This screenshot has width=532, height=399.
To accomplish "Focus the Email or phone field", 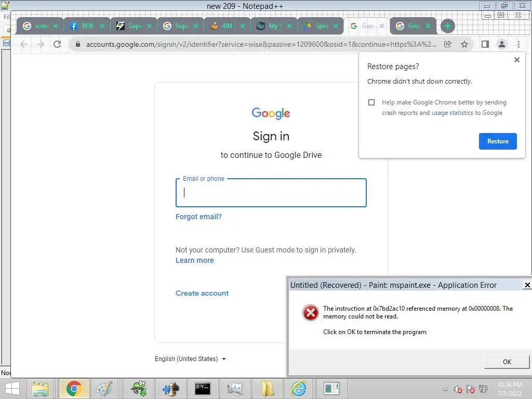I will pyautogui.click(x=271, y=193).
